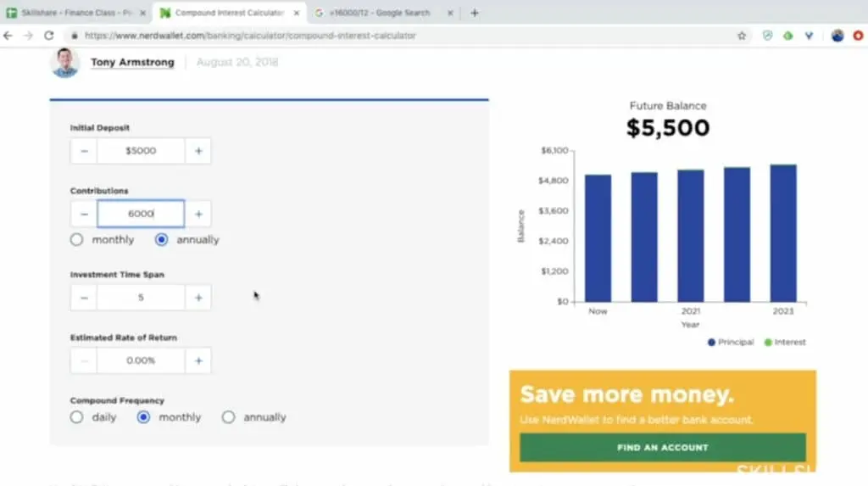
Task: Click the Interest legend green dot
Action: pyautogui.click(x=768, y=343)
